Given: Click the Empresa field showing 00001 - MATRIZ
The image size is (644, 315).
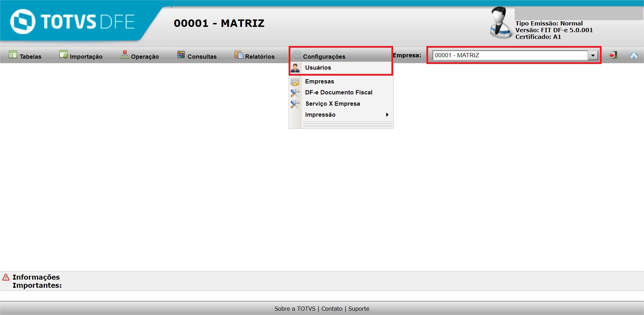Looking at the screenshot, I should click(x=510, y=56).
